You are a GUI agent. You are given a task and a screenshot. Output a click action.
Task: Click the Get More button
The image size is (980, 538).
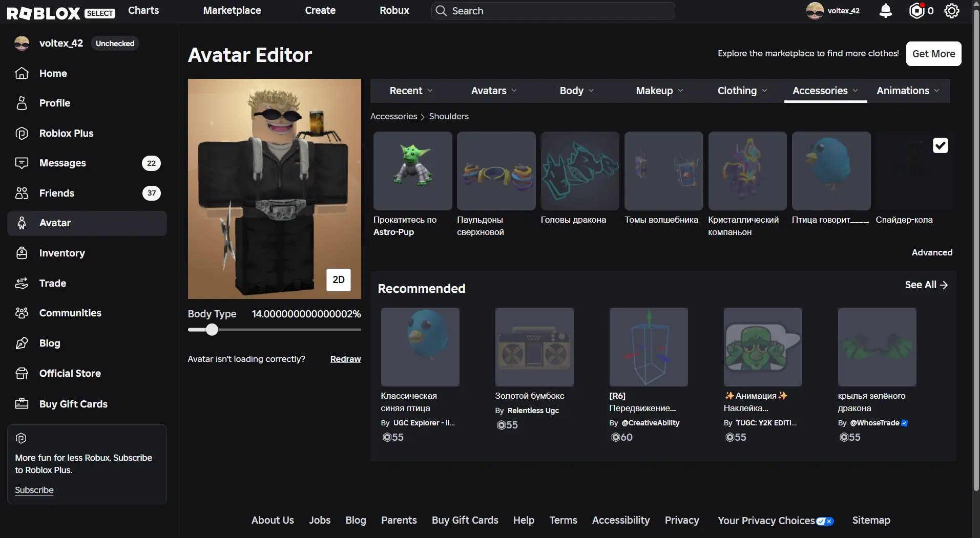click(x=933, y=54)
